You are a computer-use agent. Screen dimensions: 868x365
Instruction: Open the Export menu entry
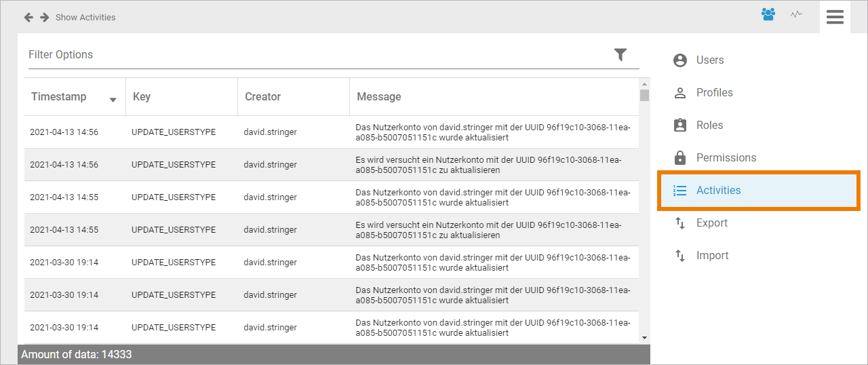(711, 223)
